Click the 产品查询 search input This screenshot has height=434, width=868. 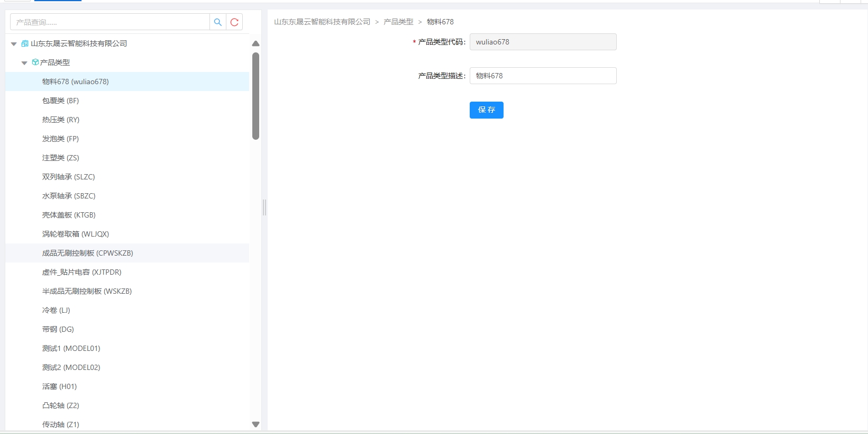110,22
